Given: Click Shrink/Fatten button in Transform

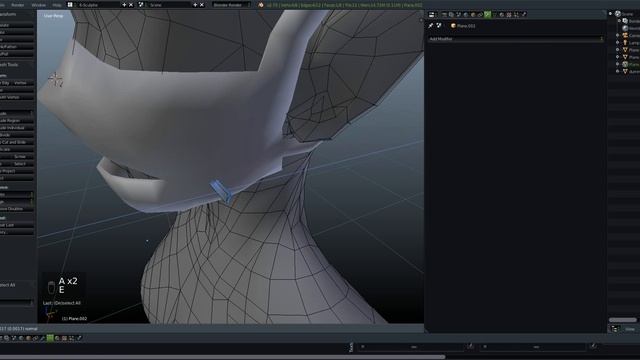Looking at the screenshot, I should click(x=16, y=47).
